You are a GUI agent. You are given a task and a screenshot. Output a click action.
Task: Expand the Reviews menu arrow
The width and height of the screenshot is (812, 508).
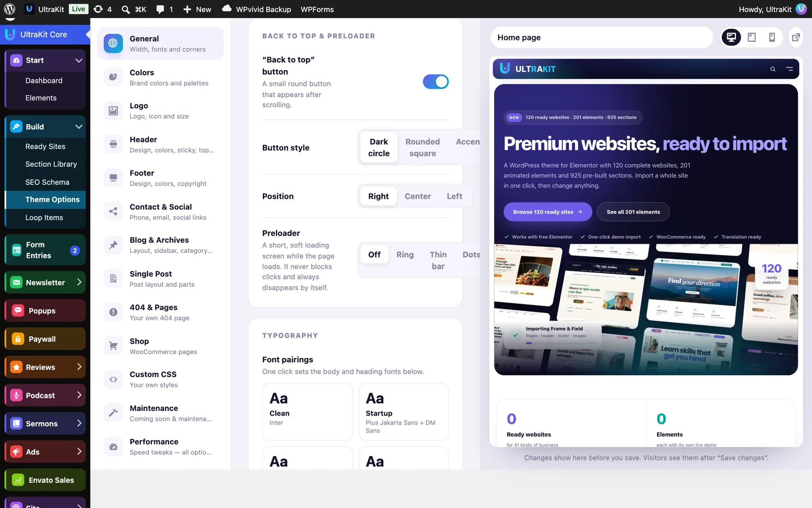[79, 367]
